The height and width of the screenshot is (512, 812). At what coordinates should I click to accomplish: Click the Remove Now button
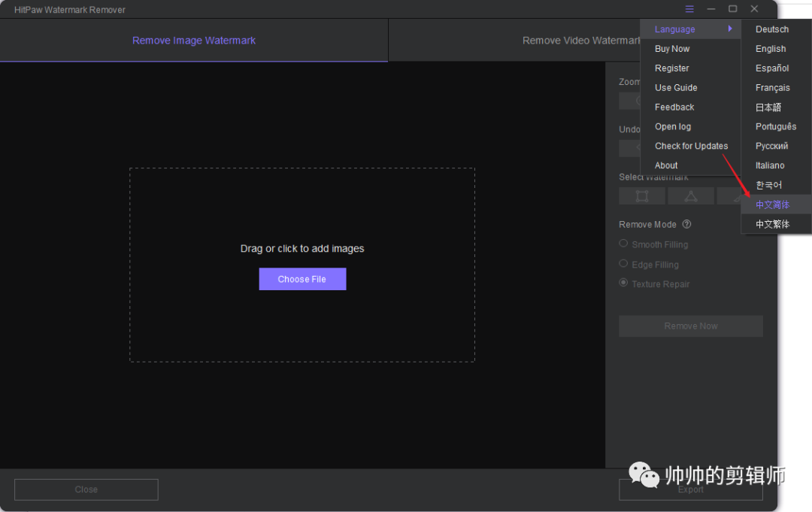(691, 326)
